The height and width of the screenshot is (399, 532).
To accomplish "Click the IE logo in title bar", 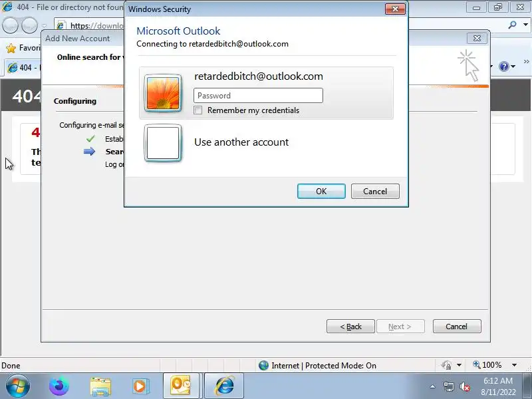I will [x=7, y=7].
